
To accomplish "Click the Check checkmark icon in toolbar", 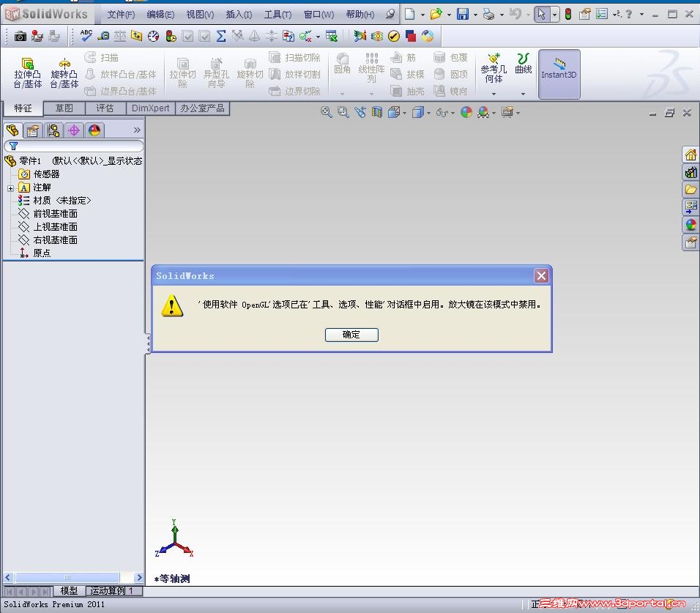I will click(393, 36).
